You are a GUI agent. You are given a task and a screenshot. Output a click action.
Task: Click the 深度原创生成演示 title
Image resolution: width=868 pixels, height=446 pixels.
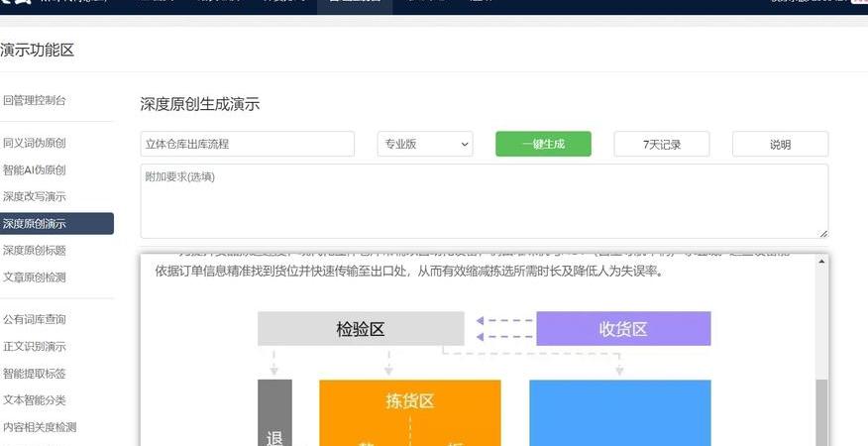tap(200, 104)
